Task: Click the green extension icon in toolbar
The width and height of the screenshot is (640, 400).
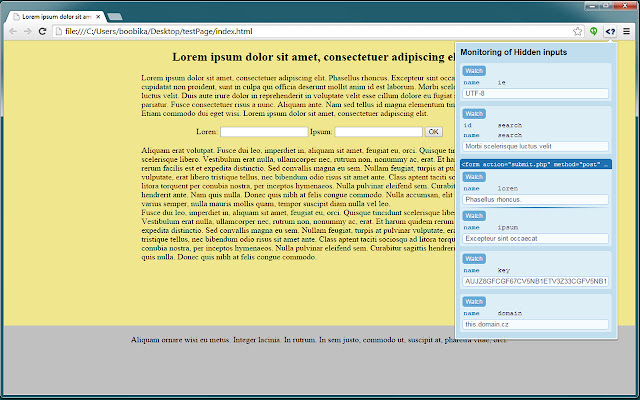Action: click(x=593, y=32)
